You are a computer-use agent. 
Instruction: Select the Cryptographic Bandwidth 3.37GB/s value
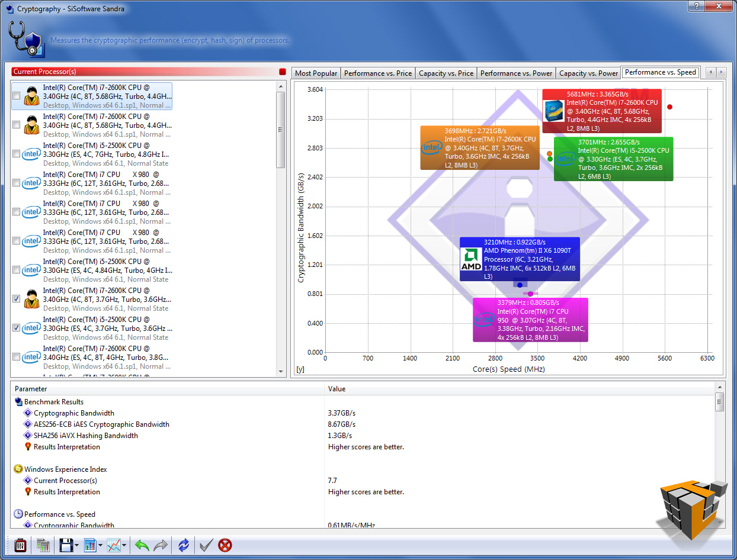tap(341, 413)
